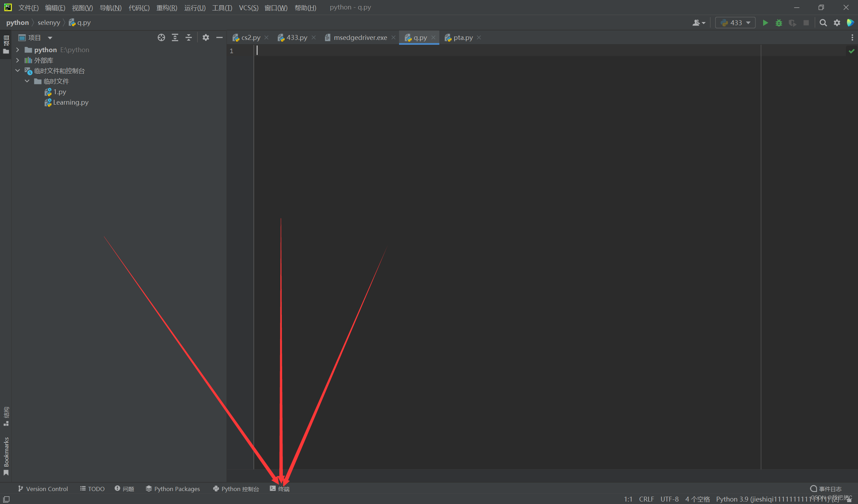Open the 代码(C) menu
The image size is (858, 504).
coord(139,8)
